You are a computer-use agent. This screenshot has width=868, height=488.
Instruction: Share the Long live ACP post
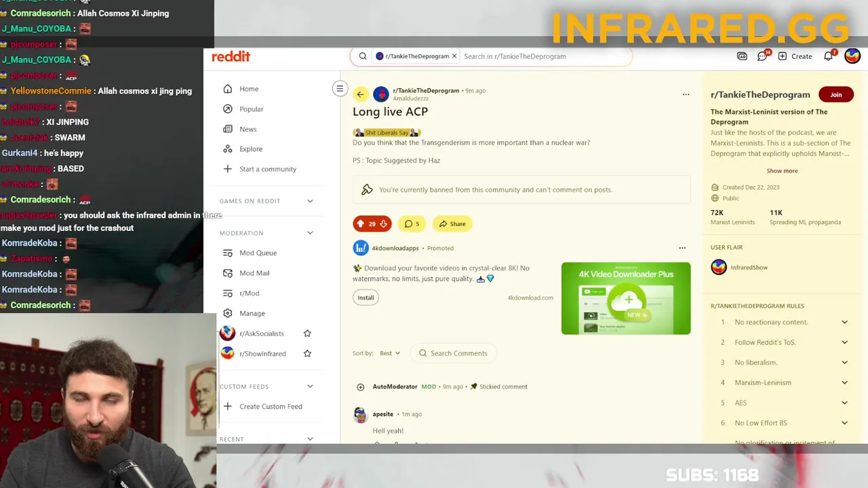pyautogui.click(x=452, y=224)
